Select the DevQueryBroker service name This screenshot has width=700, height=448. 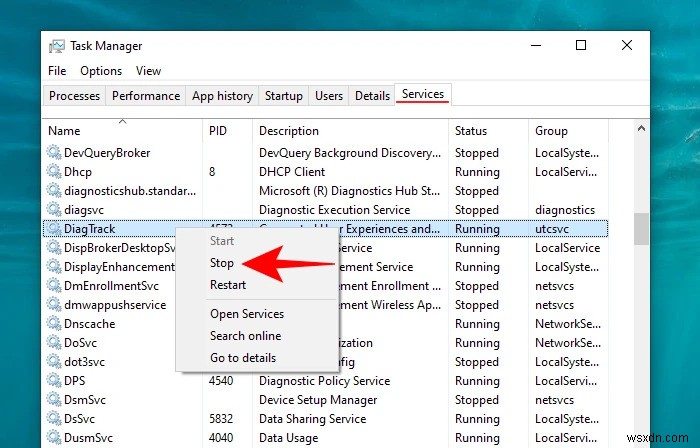click(107, 153)
